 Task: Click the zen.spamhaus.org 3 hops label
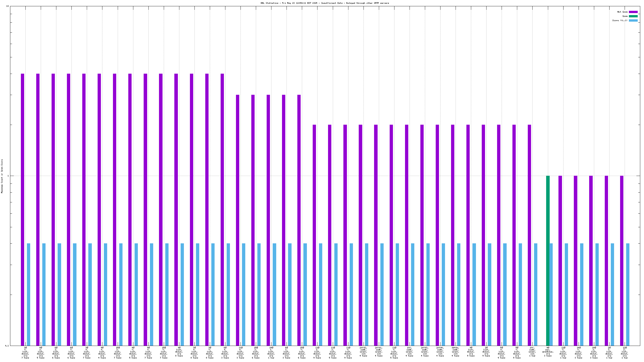point(548,352)
